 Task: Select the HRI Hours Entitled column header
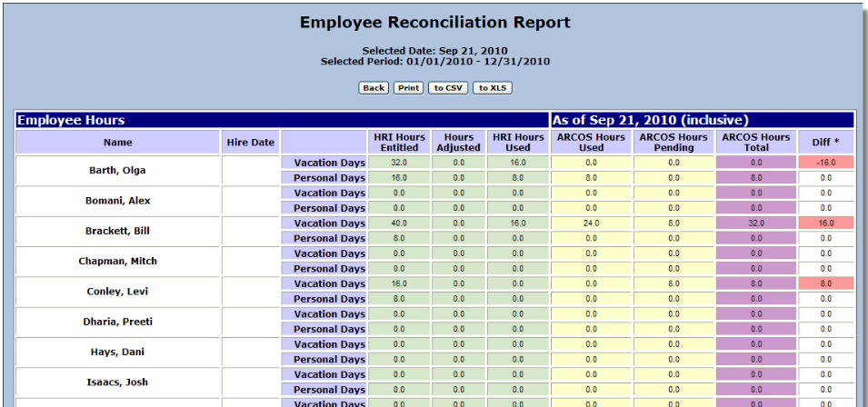pos(399,142)
